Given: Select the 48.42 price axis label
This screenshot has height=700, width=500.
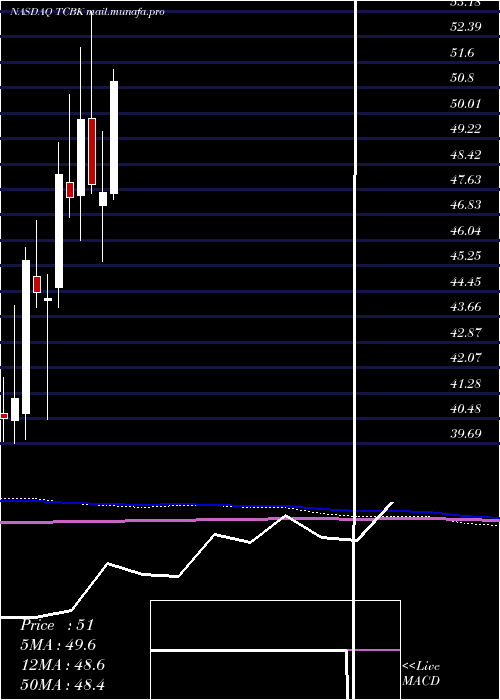Looking at the screenshot, I should 466,155.
